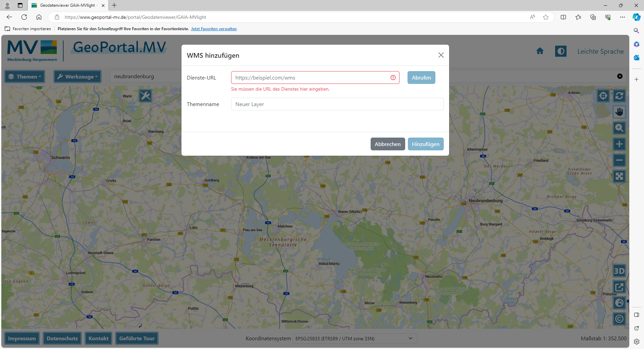
Task: Reload the browser page
Action: coord(24,17)
